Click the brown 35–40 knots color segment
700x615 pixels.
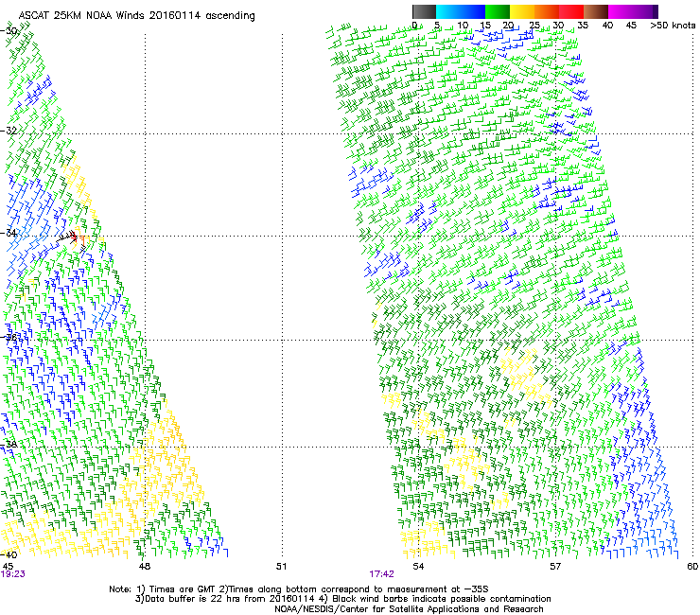(x=596, y=11)
